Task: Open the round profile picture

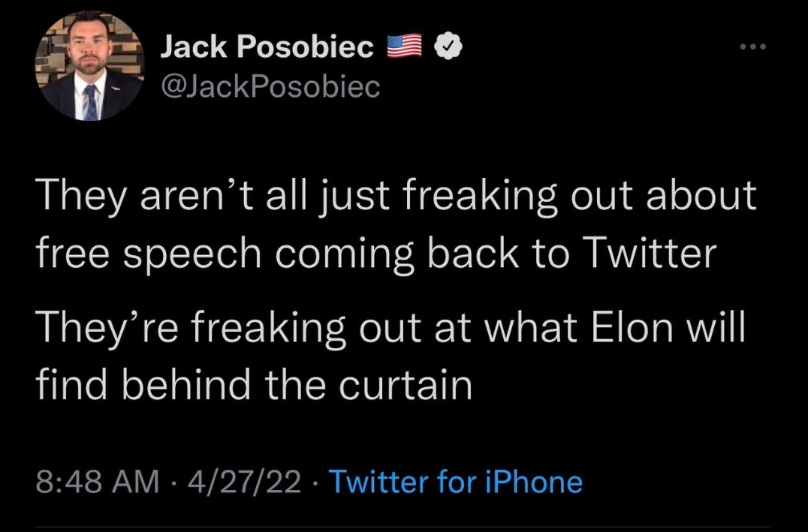Action: (89, 66)
